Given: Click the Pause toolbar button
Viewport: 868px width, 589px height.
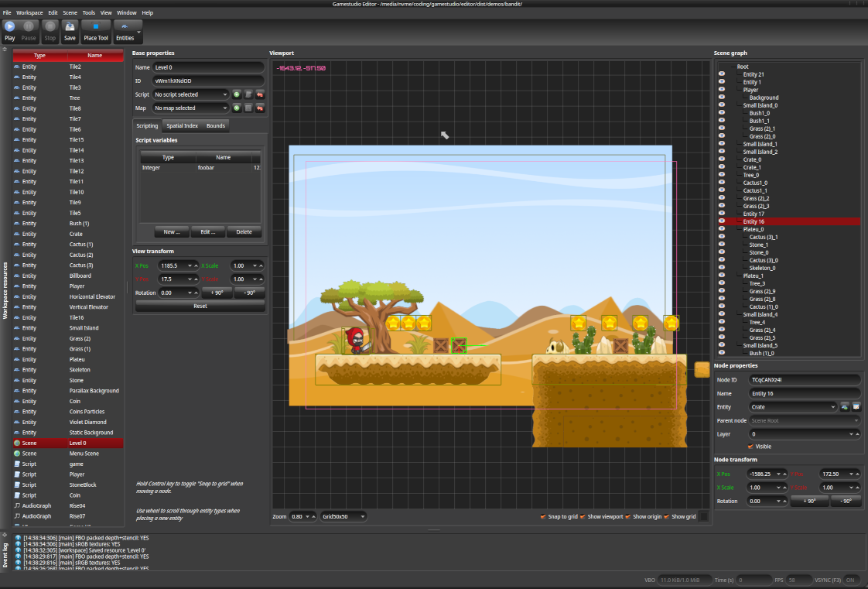Looking at the screenshot, I should (28, 31).
